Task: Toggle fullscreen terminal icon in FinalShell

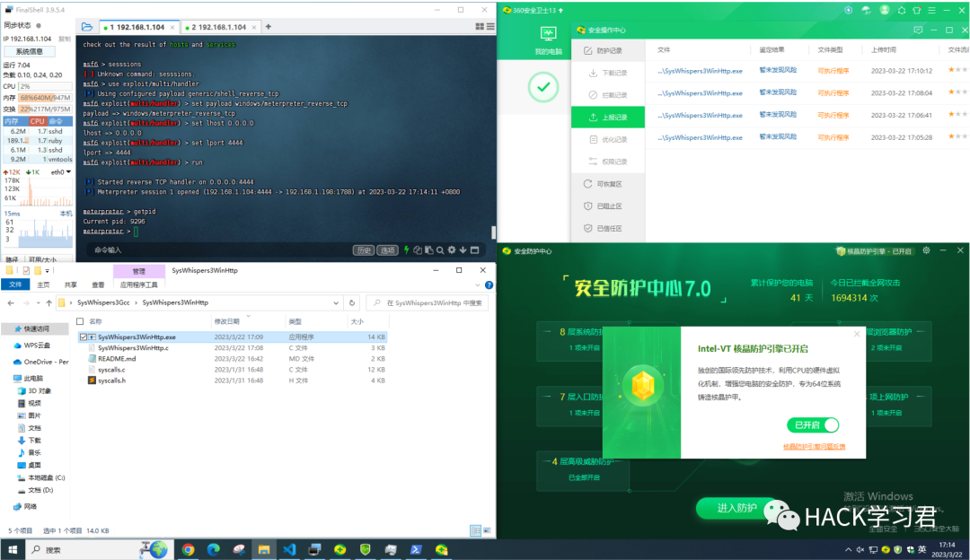Action: pos(474,249)
